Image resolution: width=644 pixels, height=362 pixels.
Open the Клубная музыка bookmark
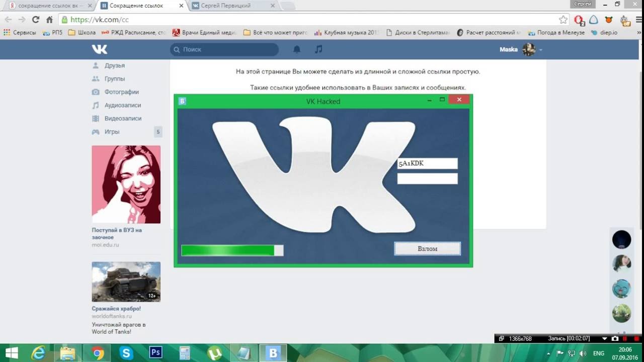pyautogui.click(x=346, y=32)
